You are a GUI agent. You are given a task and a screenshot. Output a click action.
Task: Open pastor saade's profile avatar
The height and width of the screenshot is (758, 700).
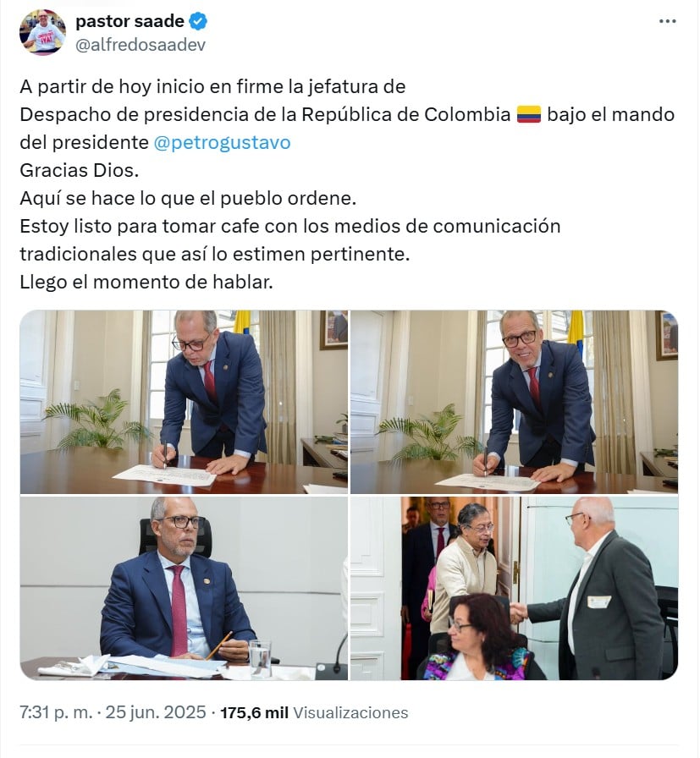coord(42,32)
